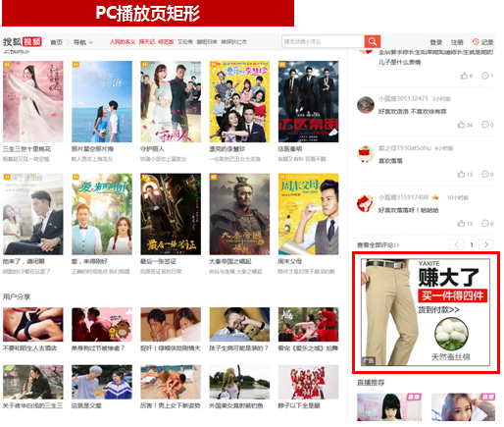This screenshot has width=504, height=427.
Task: Expand the 导航 navigation dropdown
Action: (83, 42)
